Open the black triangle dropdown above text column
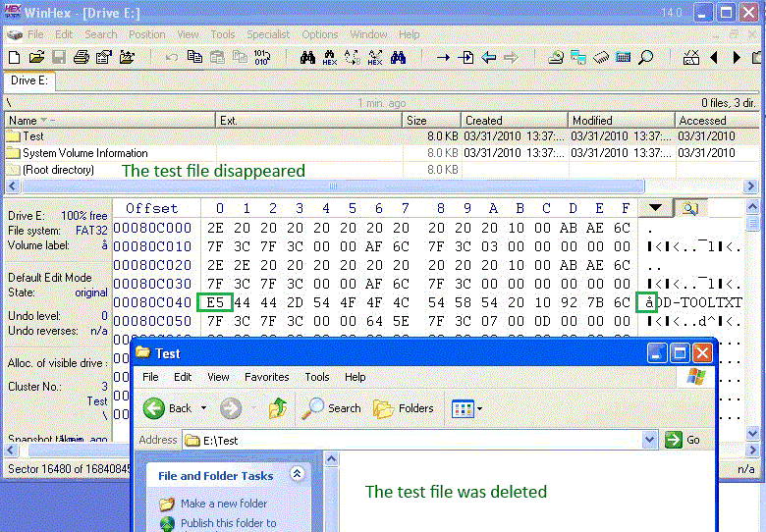 point(655,208)
